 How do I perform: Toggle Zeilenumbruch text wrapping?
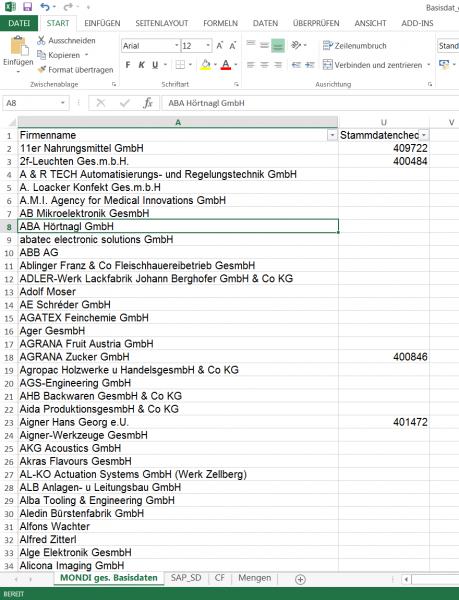(x=355, y=46)
